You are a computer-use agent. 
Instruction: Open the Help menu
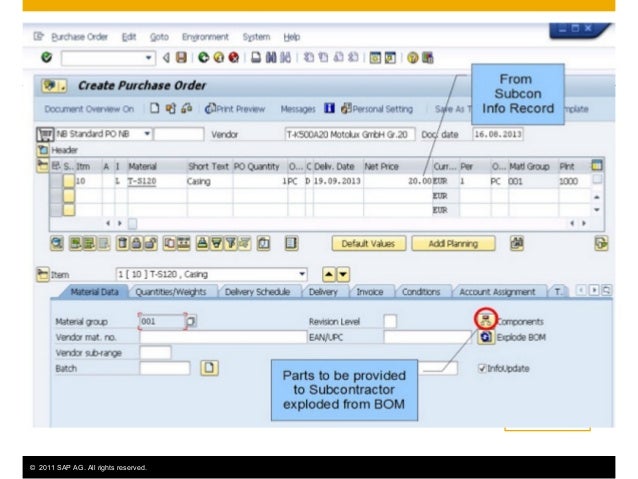(x=292, y=37)
